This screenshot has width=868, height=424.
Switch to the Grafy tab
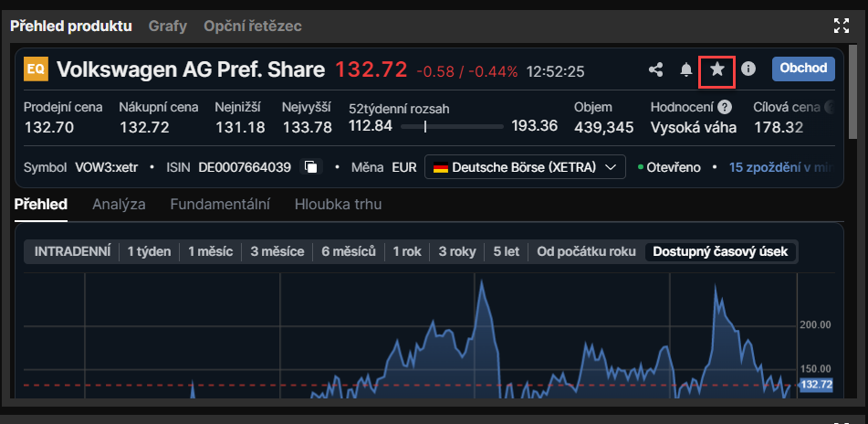tap(168, 26)
